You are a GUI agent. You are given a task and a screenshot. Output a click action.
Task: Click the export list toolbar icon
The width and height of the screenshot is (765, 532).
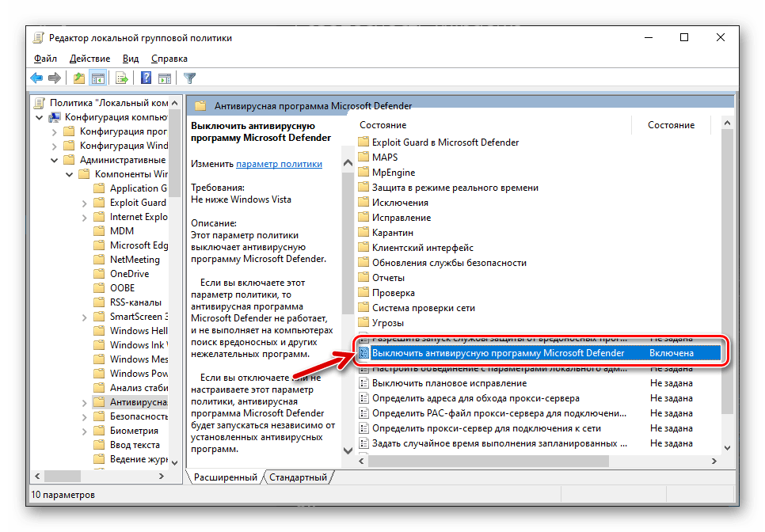point(121,78)
